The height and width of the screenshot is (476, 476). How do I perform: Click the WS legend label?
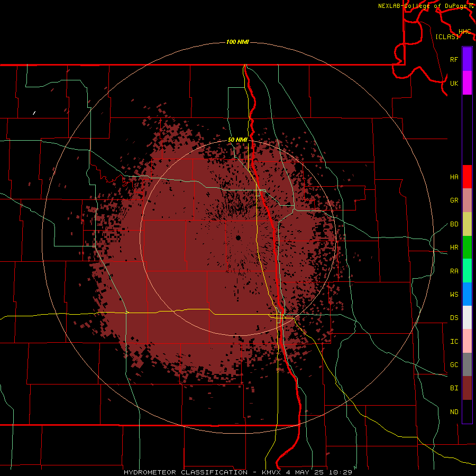[x=454, y=295]
